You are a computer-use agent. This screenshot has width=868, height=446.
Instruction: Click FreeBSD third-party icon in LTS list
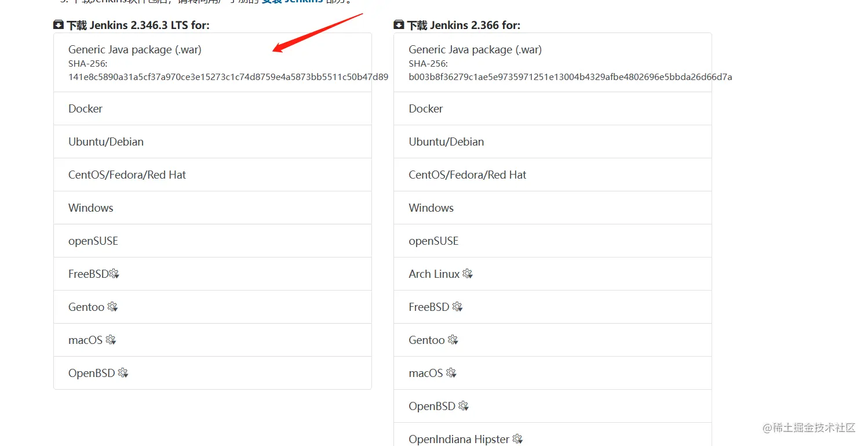pos(114,274)
